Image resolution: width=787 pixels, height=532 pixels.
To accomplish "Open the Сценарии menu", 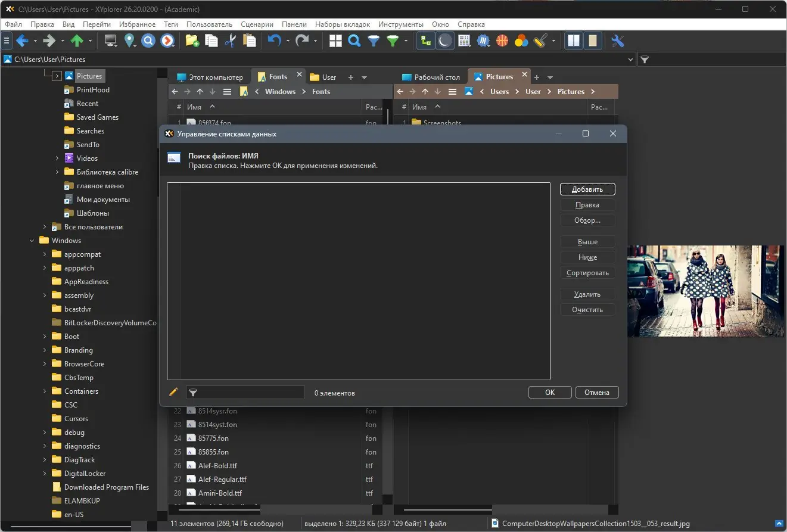I will [257, 24].
